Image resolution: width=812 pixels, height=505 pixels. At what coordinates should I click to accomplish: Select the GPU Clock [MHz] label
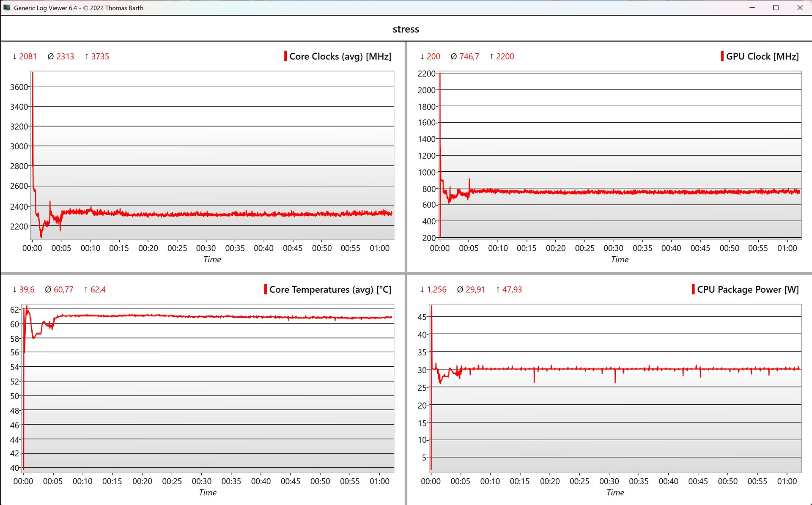pyautogui.click(x=762, y=56)
